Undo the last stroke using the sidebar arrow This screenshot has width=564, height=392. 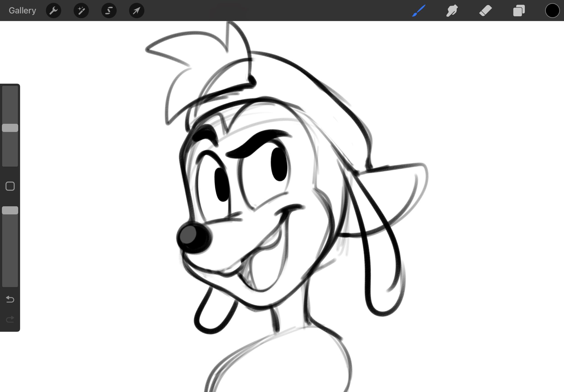pos(10,299)
